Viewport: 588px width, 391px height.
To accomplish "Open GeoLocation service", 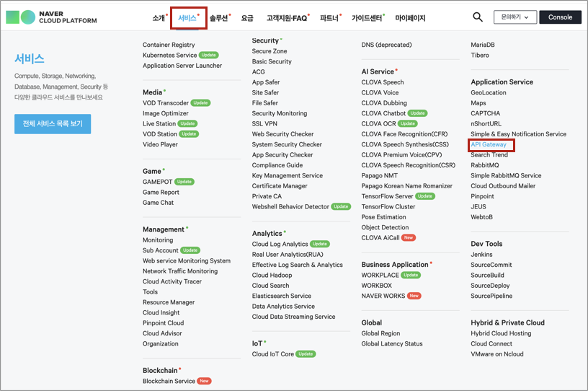I will [x=489, y=93].
